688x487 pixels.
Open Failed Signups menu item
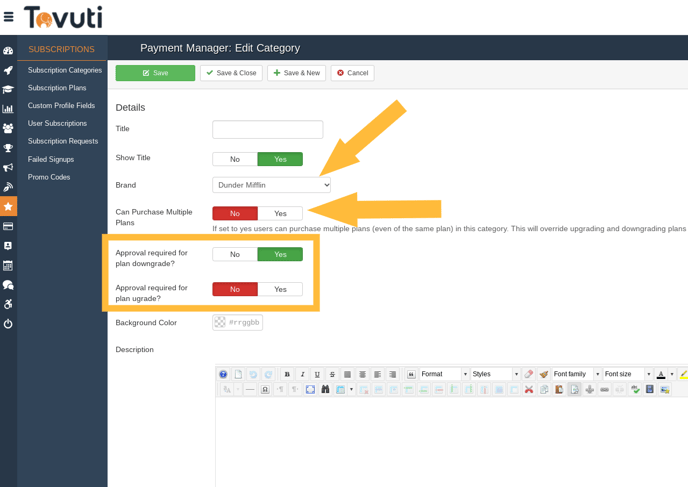pyautogui.click(x=51, y=159)
